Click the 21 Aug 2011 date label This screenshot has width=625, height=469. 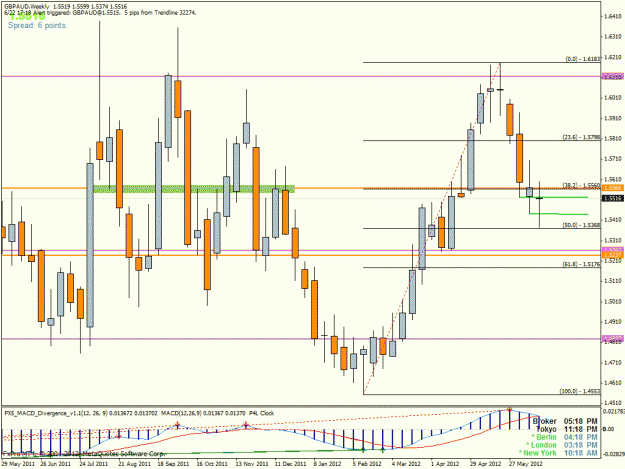(x=134, y=464)
